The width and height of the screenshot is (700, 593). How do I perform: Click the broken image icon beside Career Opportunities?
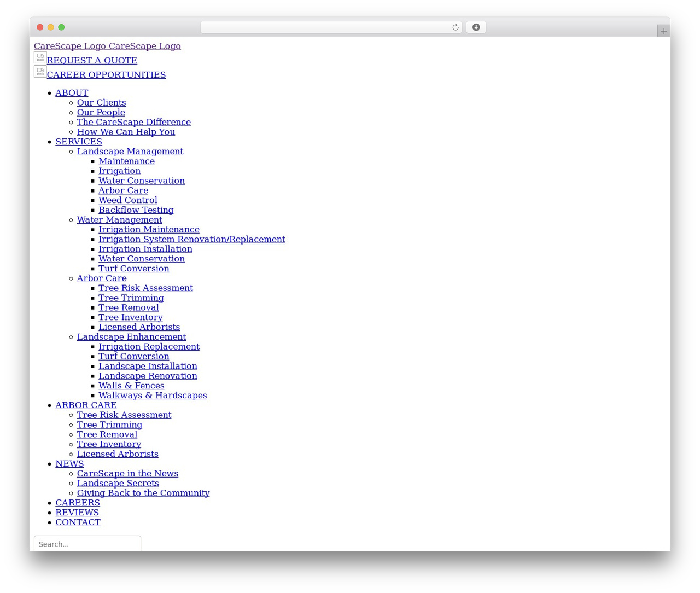pos(40,72)
